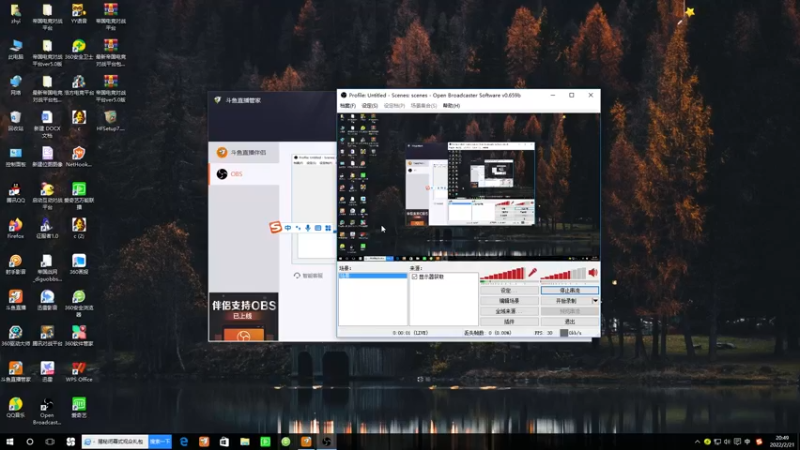The height and width of the screenshot is (450, 800).
Task: Open the 设定档(P) menu in OBS
Action: [394, 106]
